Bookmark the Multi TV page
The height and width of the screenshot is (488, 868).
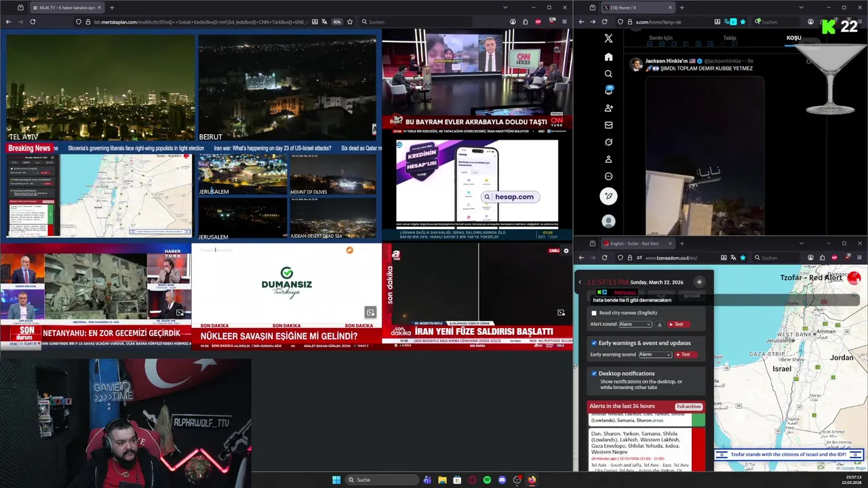pyautogui.click(x=350, y=22)
